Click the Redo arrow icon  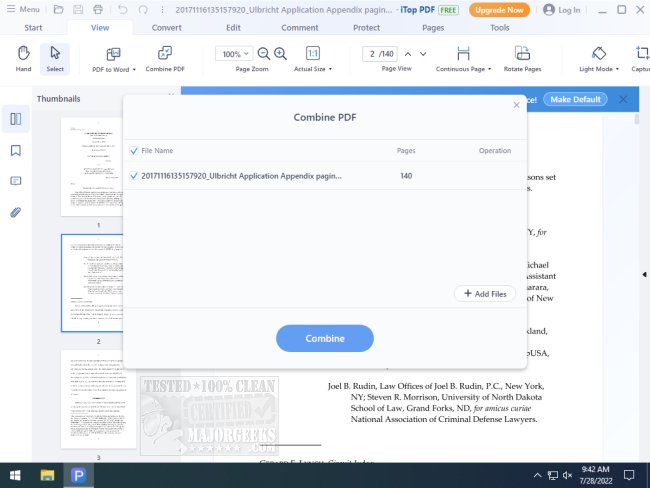pyautogui.click(x=143, y=9)
